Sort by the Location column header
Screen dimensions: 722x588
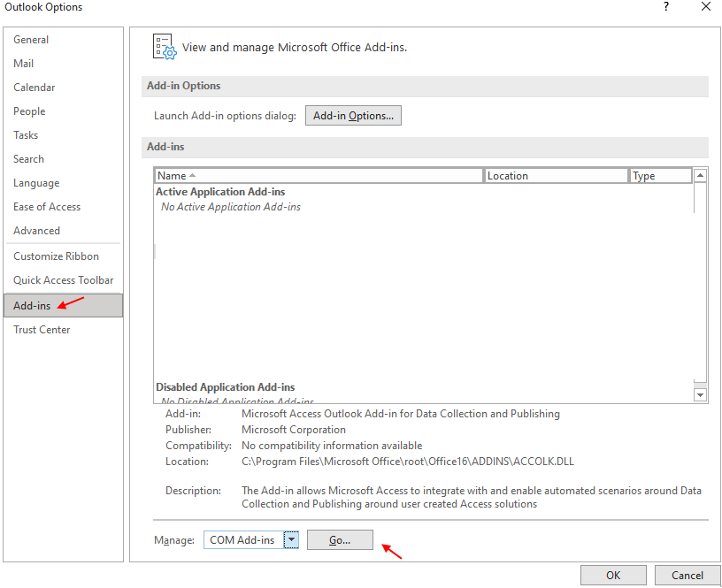pos(556,176)
